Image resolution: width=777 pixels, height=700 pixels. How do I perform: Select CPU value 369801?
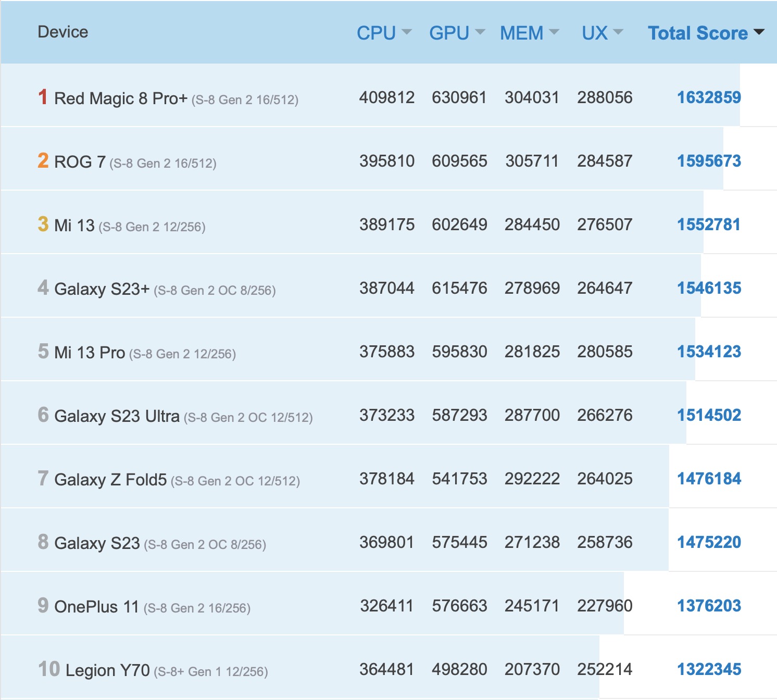tap(387, 542)
